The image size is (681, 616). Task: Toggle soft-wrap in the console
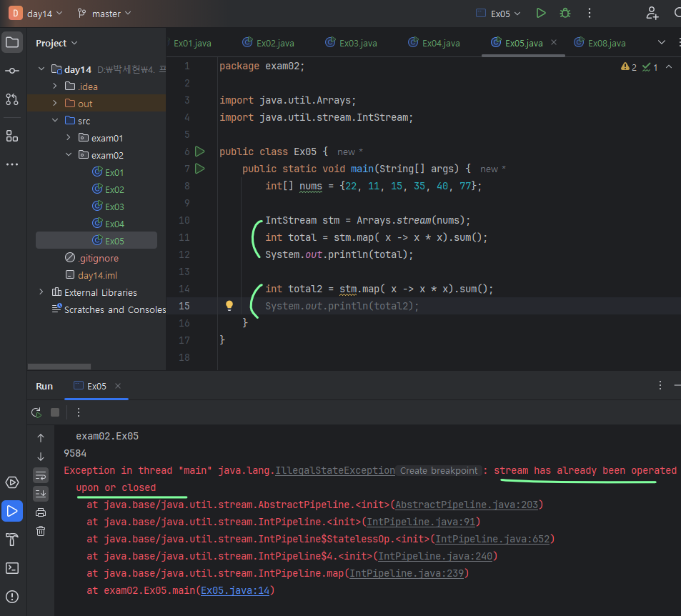pyautogui.click(x=41, y=476)
